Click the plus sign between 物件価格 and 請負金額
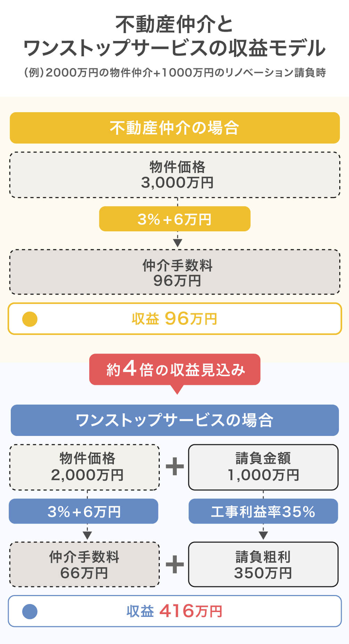The image size is (349, 644). point(175,467)
